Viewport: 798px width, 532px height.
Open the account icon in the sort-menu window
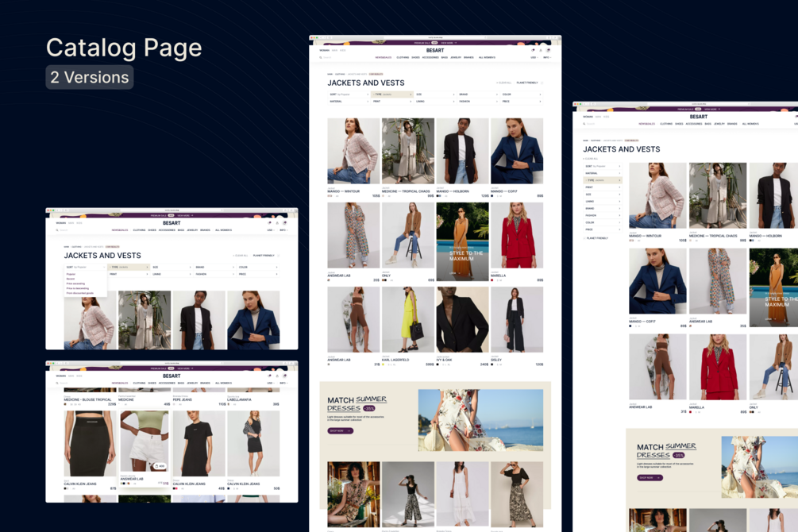277,223
